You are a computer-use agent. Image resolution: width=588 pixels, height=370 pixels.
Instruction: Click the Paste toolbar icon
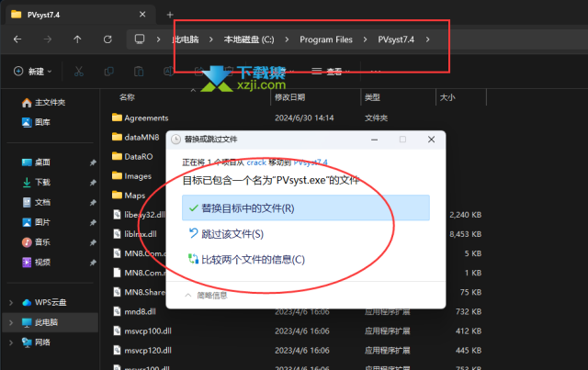139,72
